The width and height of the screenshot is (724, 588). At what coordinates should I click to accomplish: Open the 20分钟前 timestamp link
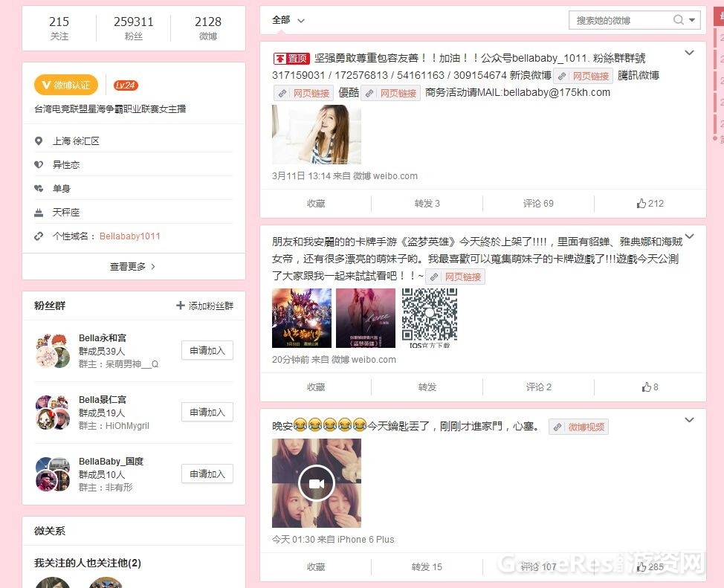click(x=291, y=360)
